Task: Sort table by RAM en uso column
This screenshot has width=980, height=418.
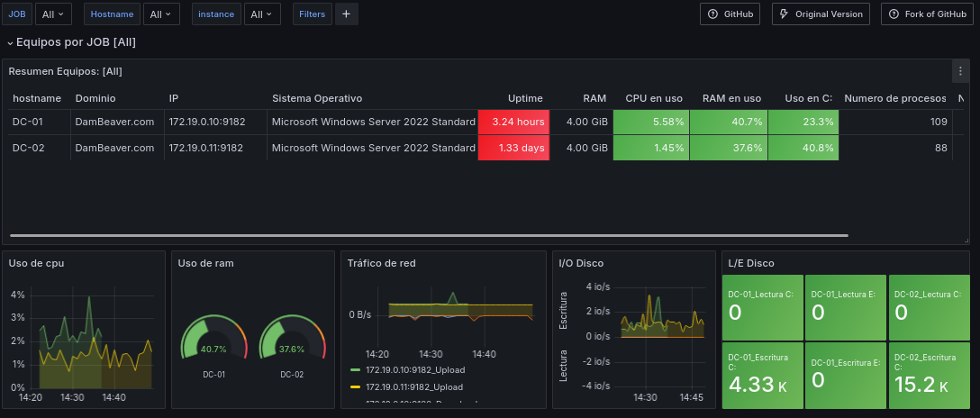Action: 731,98
